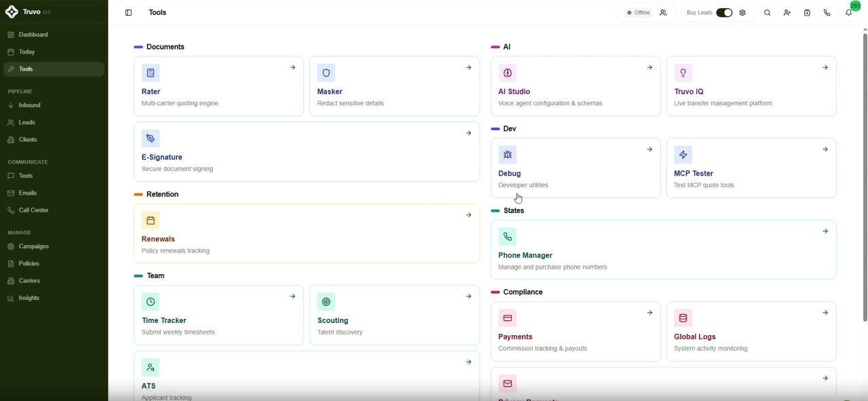The height and width of the screenshot is (401, 868).
Task: Click the search magnifier icon in header
Action: point(768,13)
